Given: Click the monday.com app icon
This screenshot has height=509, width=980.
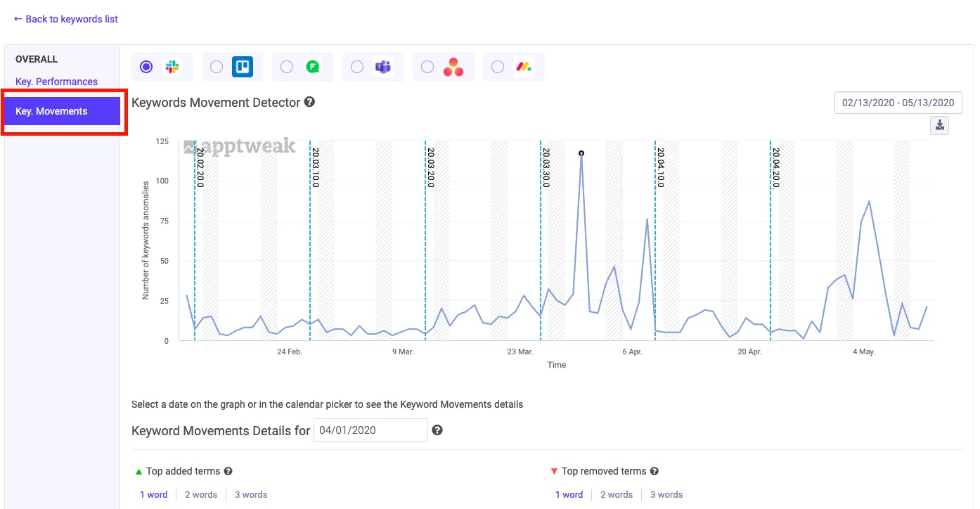Looking at the screenshot, I should (524, 67).
